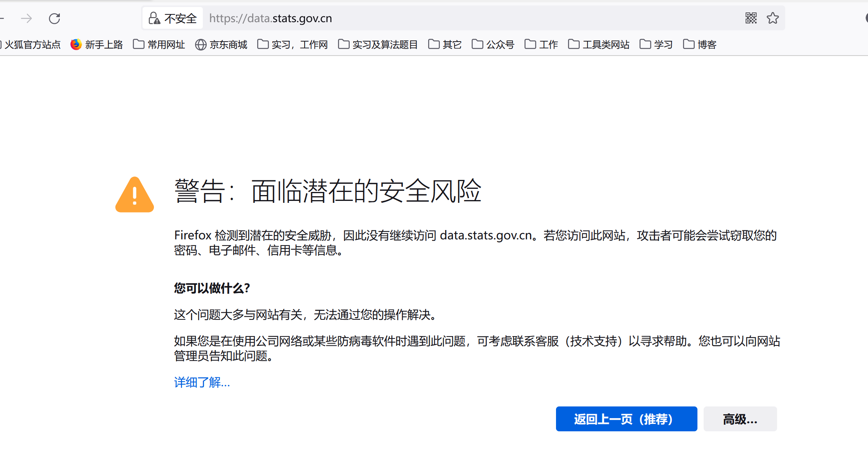The image size is (868, 476).
Task: Click the 您可以做什么? heading text
Action: click(212, 288)
